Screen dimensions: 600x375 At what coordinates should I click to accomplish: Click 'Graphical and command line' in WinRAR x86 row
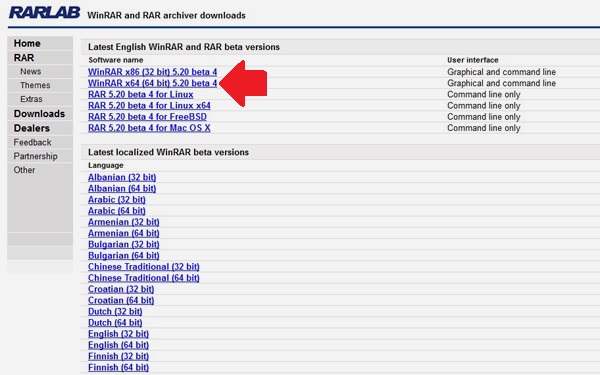501,72
